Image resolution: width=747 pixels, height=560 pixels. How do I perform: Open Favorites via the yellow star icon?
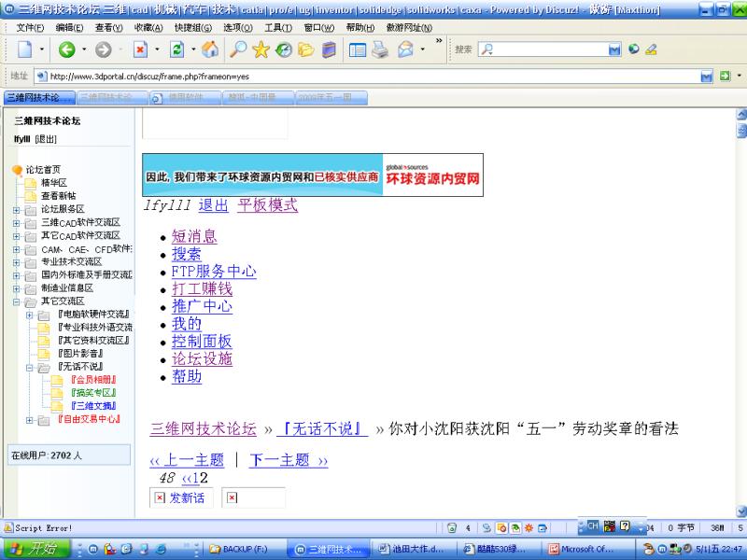[x=261, y=49]
